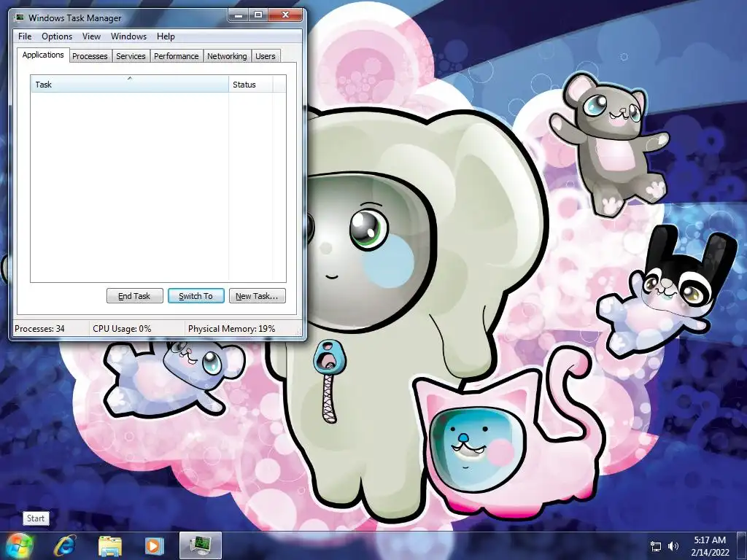Maximize the Task Manager window
The width and height of the screenshot is (747, 560).
pos(258,15)
